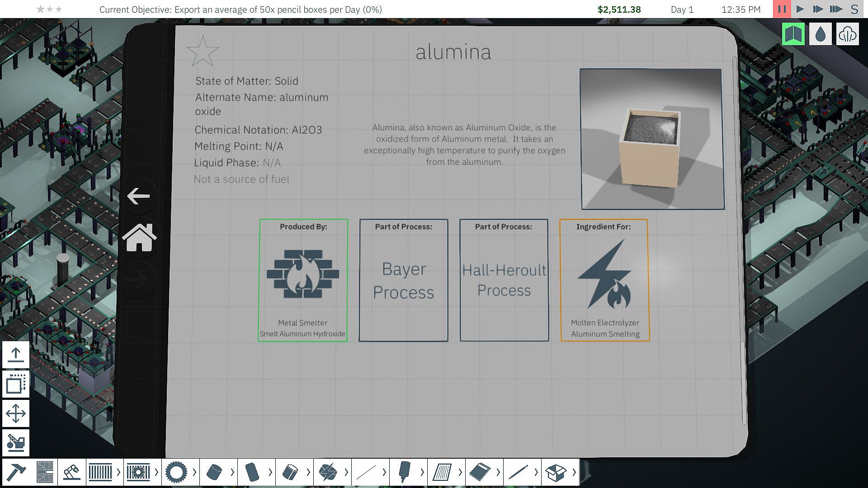Open the Hall-Heroult Process page

(504, 280)
